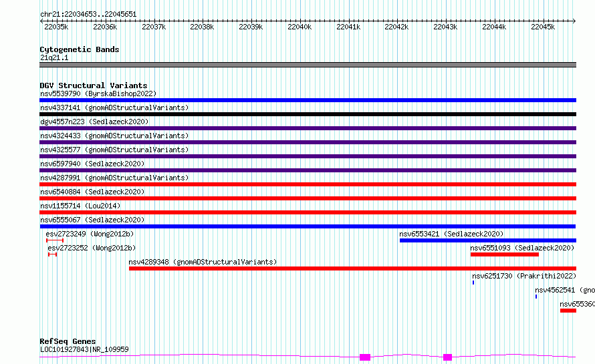The width and height of the screenshot is (595, 364).
Task: Open the nsv4289348 (gnomADStructuralVariants) label
Action: coord(203,262)
